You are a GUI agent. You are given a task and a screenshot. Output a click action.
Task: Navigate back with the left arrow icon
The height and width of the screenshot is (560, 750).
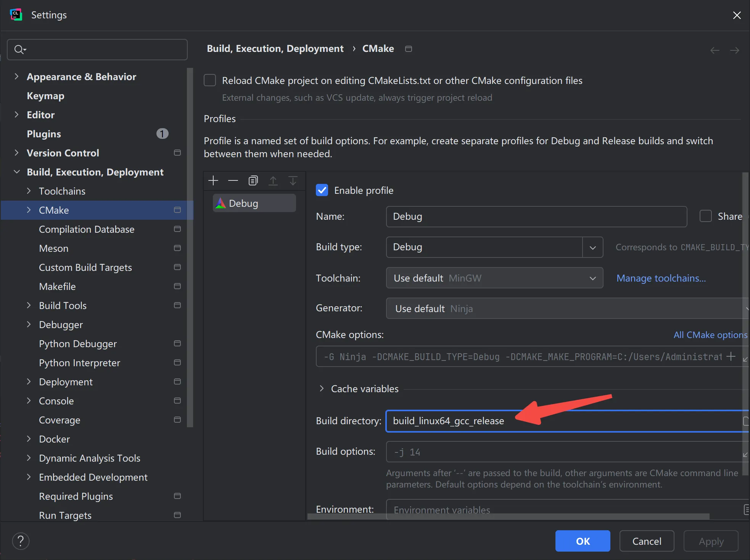coord(715,50)
